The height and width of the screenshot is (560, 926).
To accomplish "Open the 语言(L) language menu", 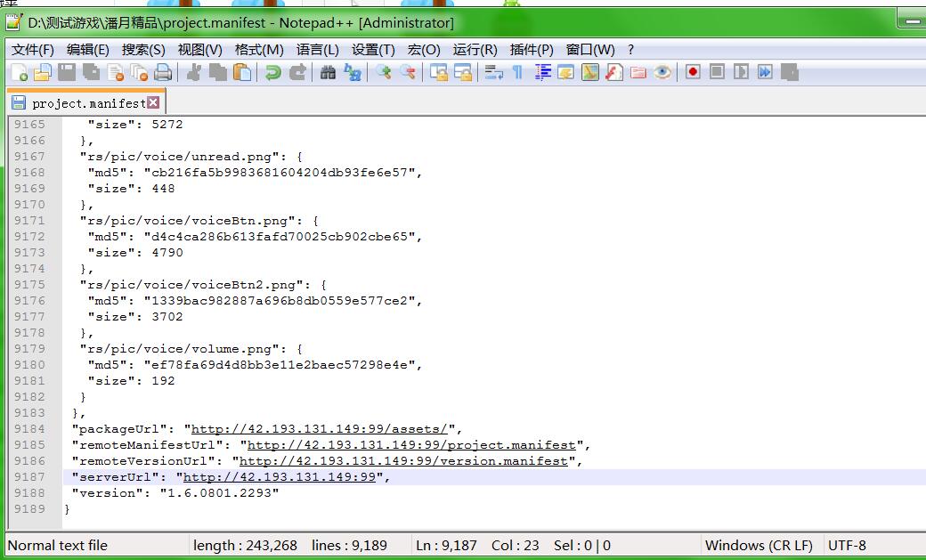I will [x=317, y=50].
